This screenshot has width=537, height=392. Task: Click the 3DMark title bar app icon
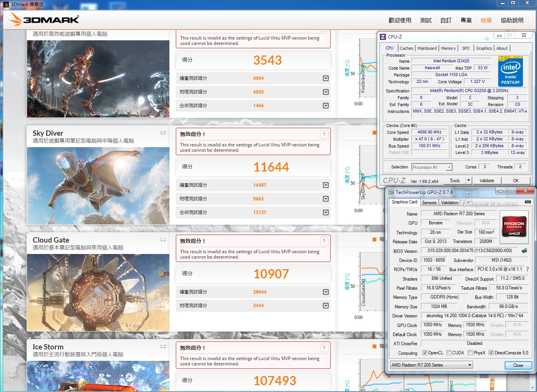tap(6, 4)
